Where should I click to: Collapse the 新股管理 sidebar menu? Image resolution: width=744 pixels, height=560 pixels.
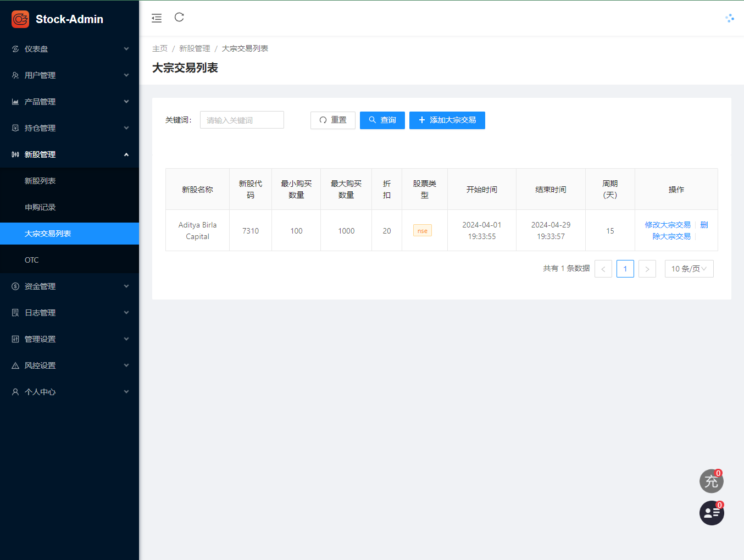69,154
